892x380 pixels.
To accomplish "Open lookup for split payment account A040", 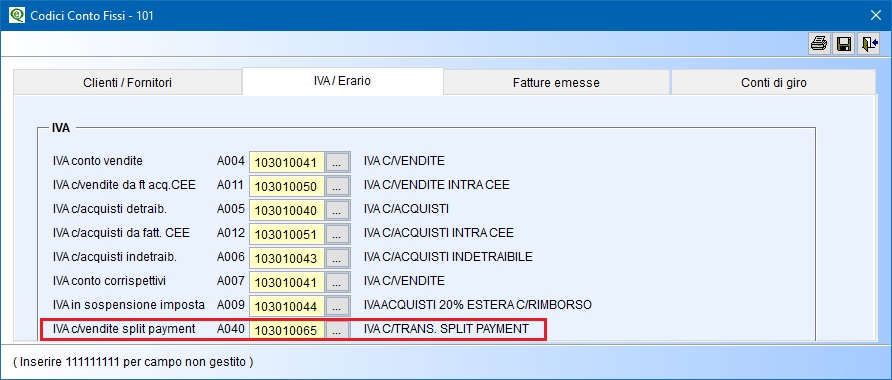I will pyautogui.click(x=337, y=330).
